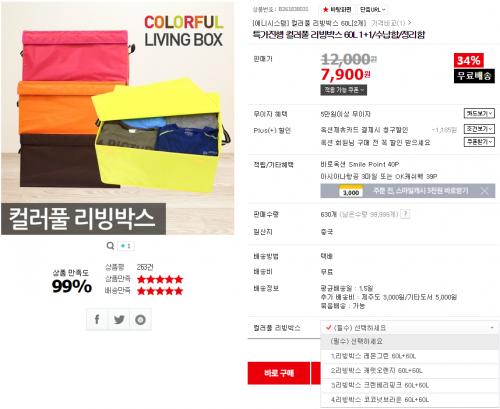
Task: Share the product via the Twitter icon
Action: (x=119, y=320)
